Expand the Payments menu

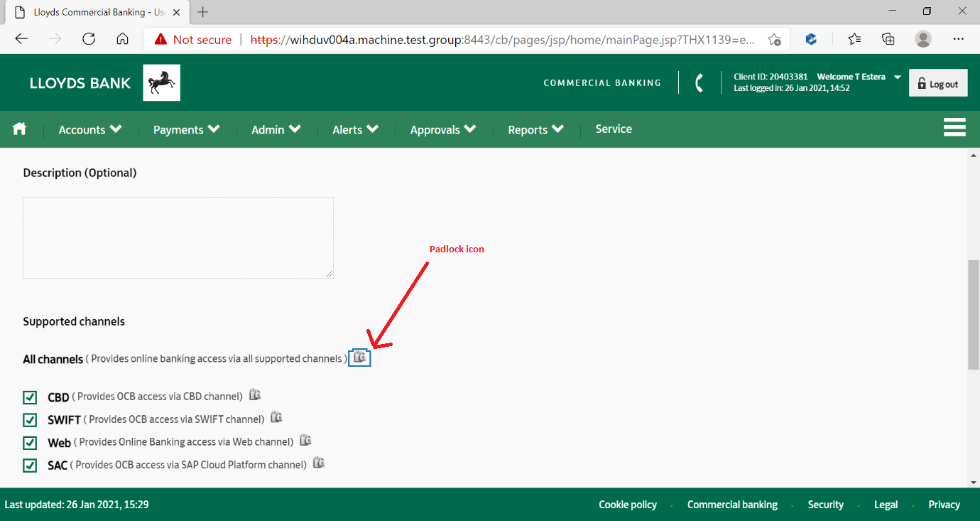(187, 129)
